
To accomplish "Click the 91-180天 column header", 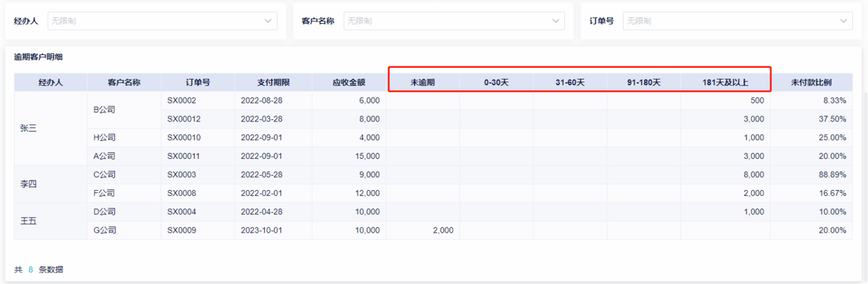I will tap(644, 82).
